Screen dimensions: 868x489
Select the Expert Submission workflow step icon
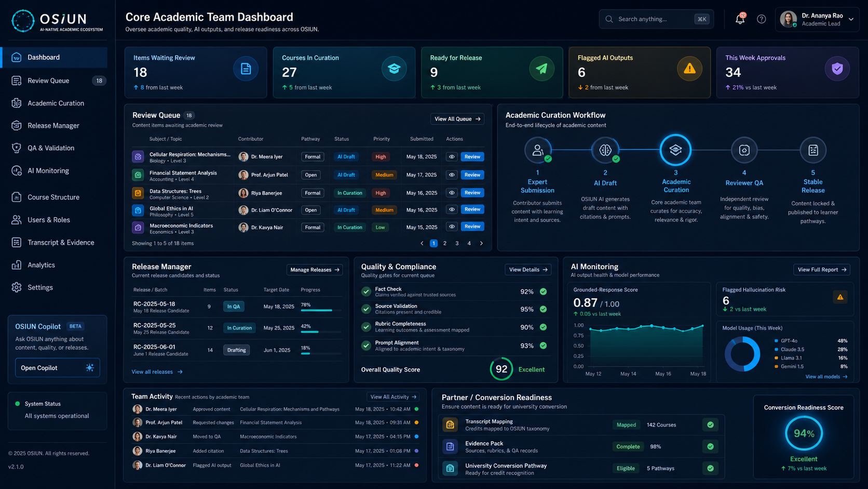[537, 150]
